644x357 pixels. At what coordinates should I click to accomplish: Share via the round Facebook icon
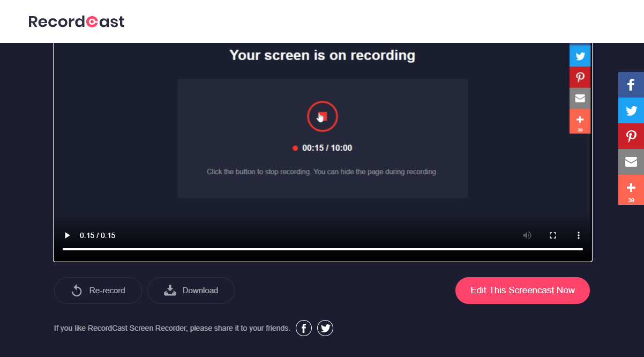304,328
